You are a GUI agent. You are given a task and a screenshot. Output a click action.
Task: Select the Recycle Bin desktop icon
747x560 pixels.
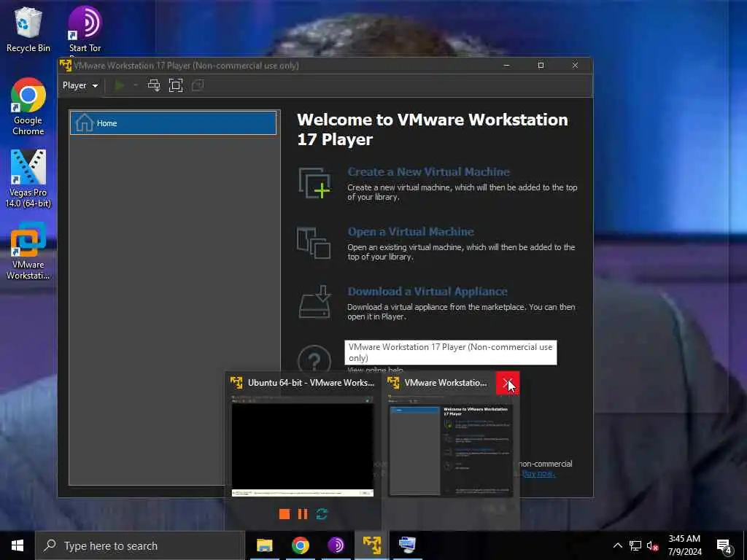tap(28, 29)
